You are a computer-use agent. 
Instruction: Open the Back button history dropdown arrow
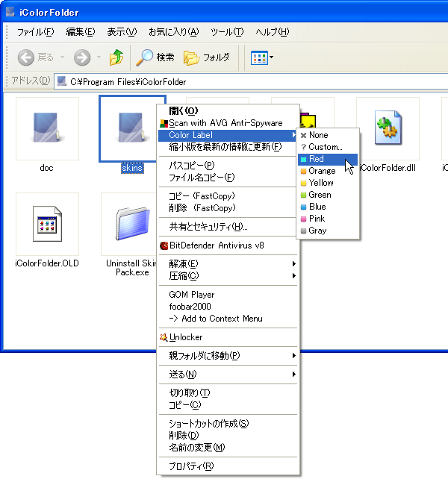62,57
